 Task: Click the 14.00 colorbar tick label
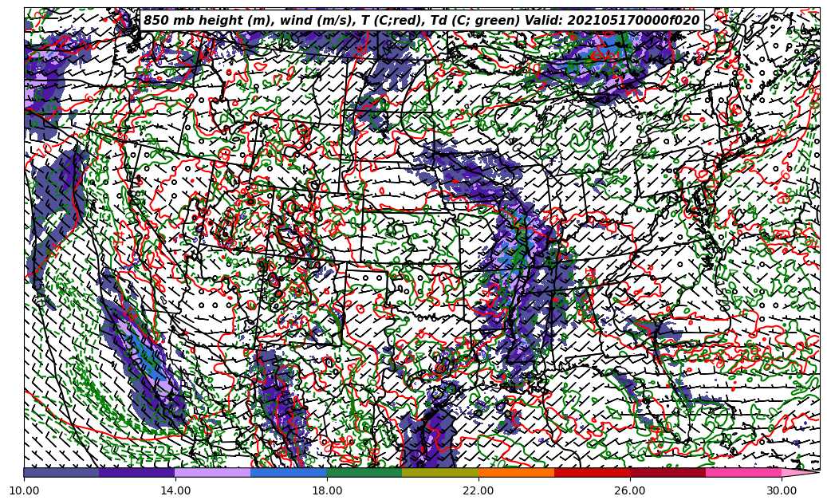(x=175, y=490)
